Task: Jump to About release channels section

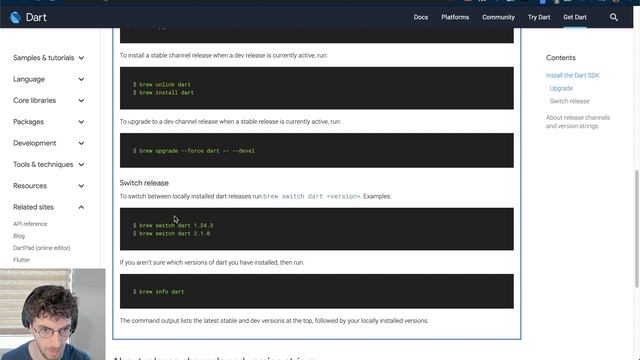Action: 578,122
